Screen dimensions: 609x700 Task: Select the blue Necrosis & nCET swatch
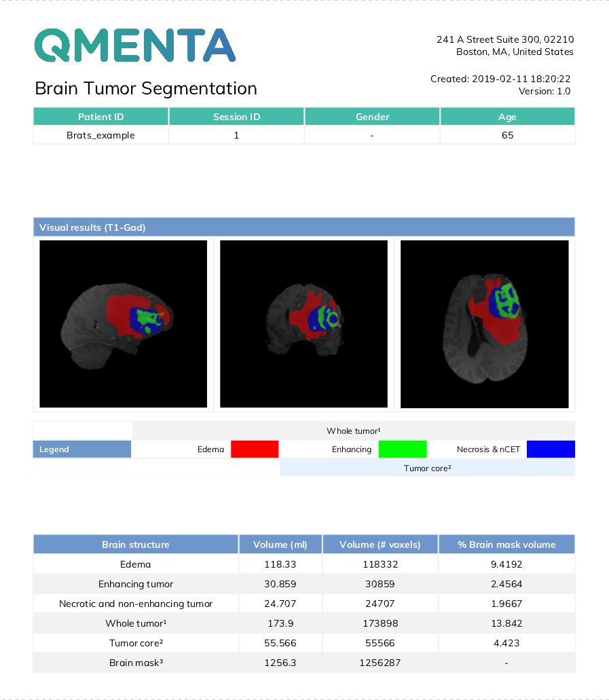click(x=550, y=449)
